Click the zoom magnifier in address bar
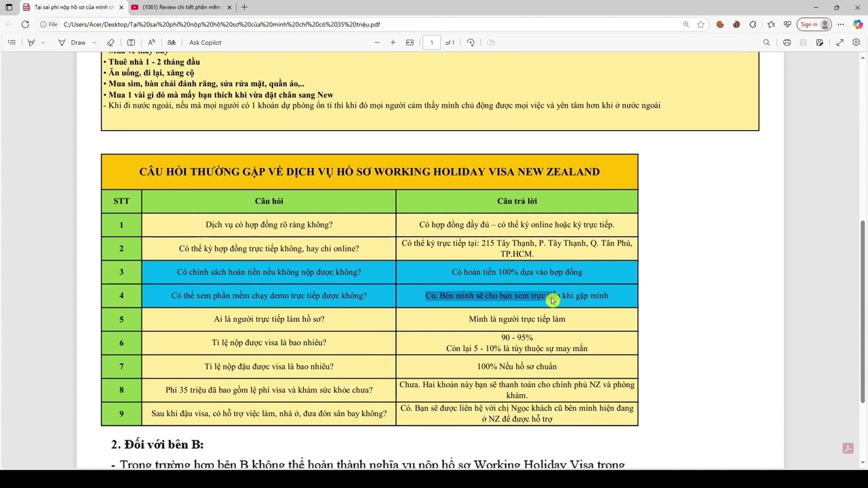The width and height of the screenshot is (868, 488). pyautogui.click(x=686, y=24)
